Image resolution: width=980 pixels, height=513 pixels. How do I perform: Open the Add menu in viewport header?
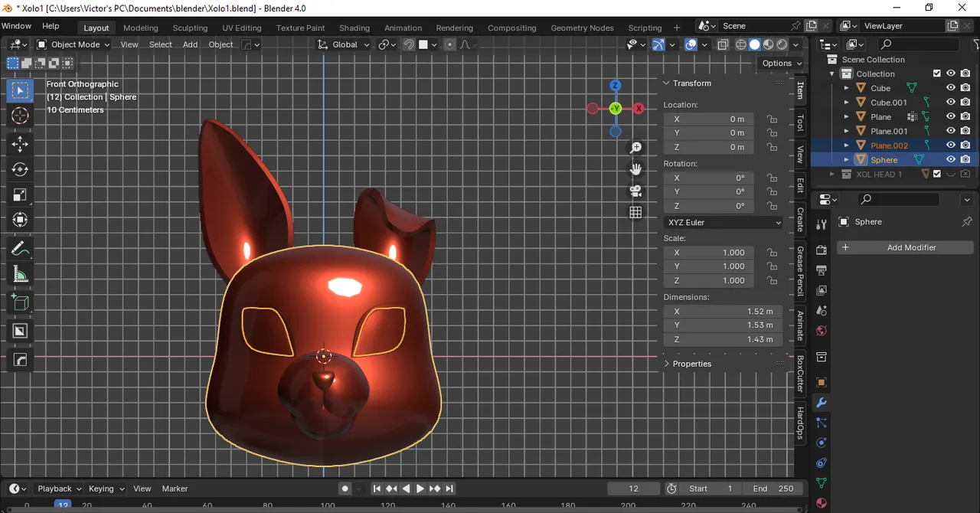pyautogui.click(x=190, y=44)
